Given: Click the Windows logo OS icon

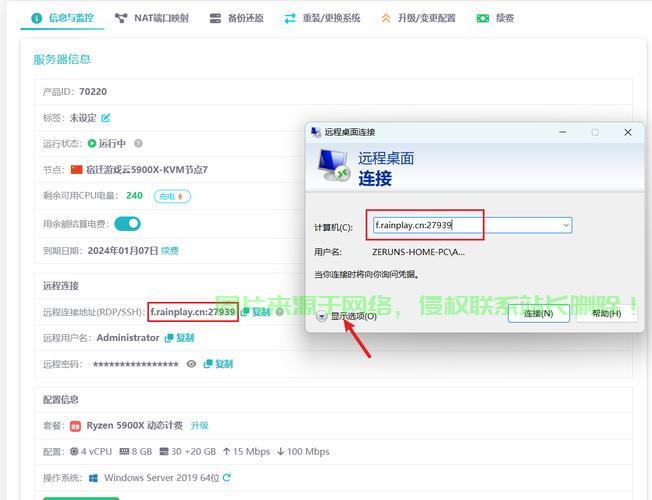Looking at the screenshot, I should point(94,478).
